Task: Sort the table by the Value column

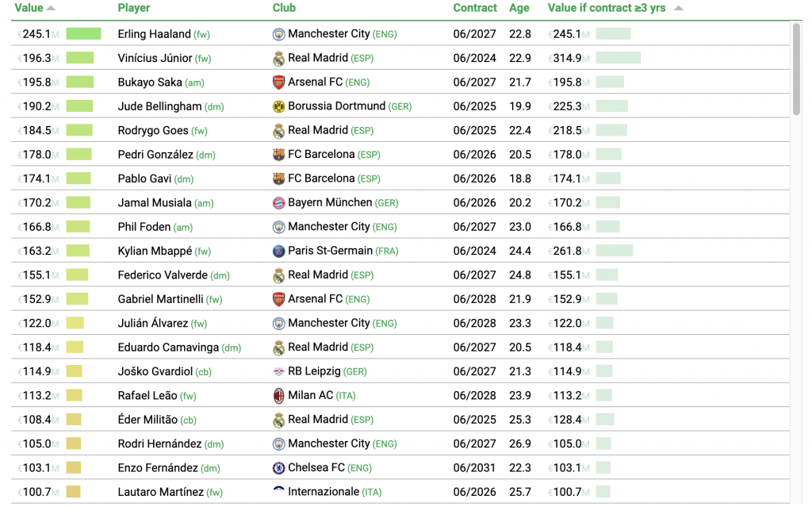Action: click(x=29, y=8)
